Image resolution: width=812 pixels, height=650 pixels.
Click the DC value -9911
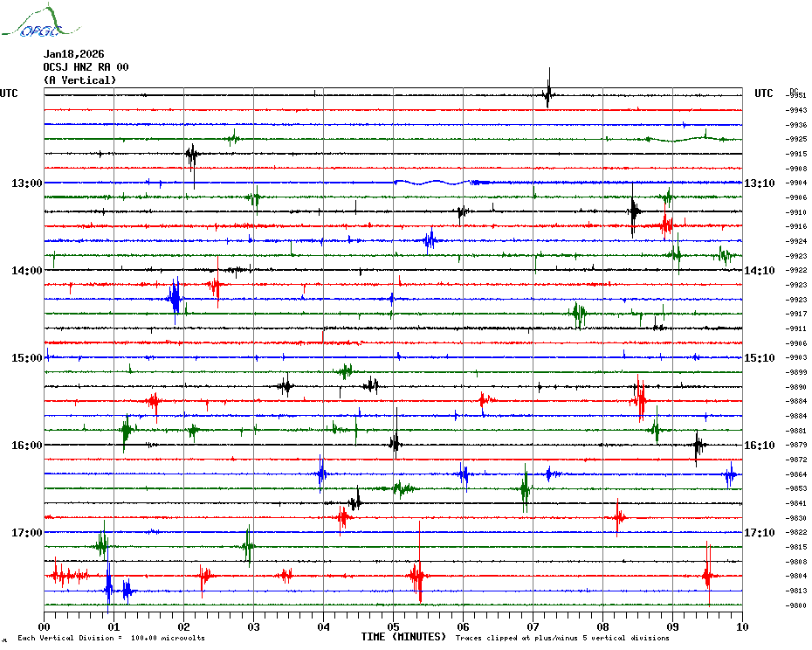[x=796, y=328]
